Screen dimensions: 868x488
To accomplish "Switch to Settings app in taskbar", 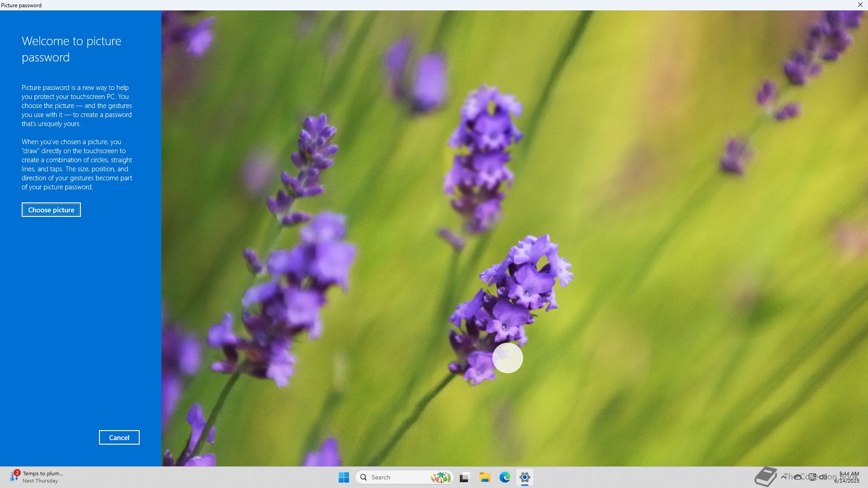I will (x=524, y=477).
